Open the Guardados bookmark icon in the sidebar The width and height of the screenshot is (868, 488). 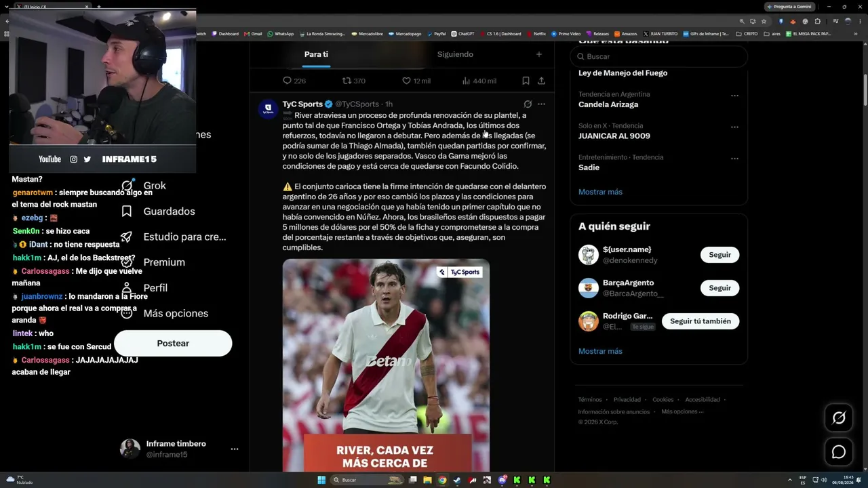[126, 211]
